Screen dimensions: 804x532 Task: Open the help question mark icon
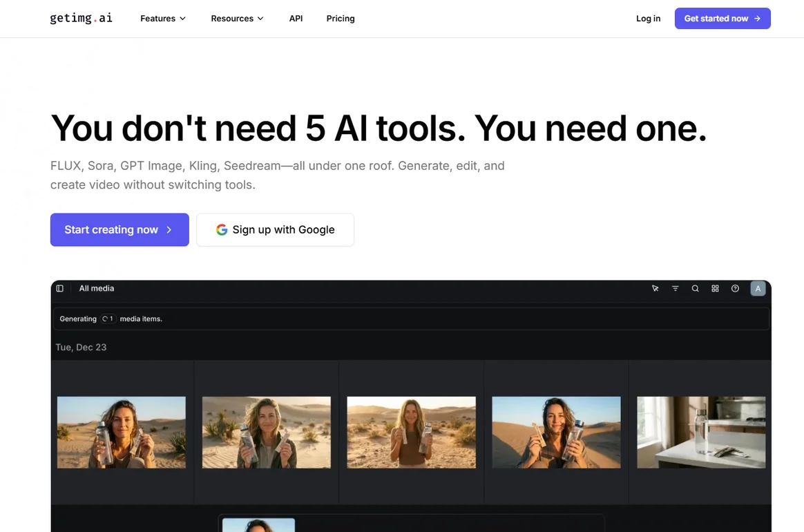tap(736, 289)
